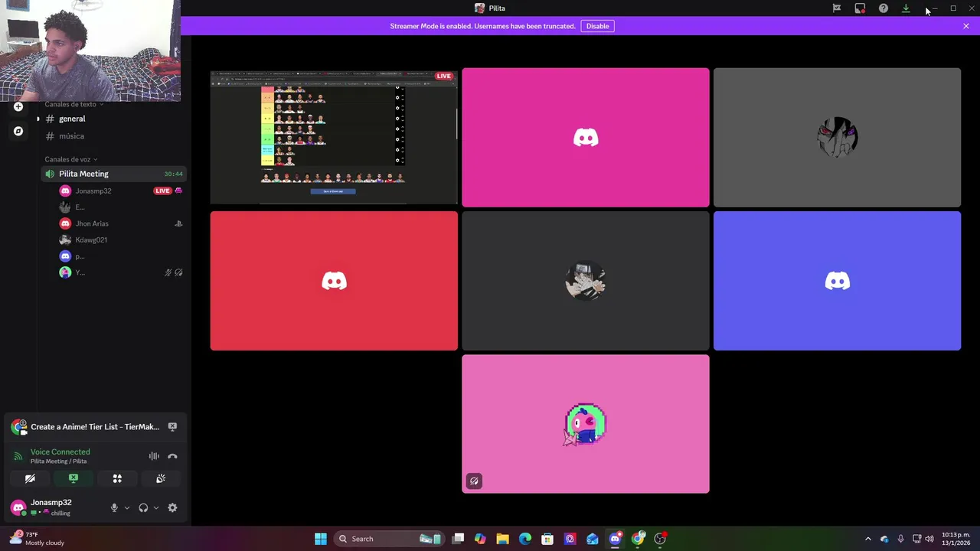980x551 pixels.
Task: Open the Activities launcher button
Action: [117, 478]
